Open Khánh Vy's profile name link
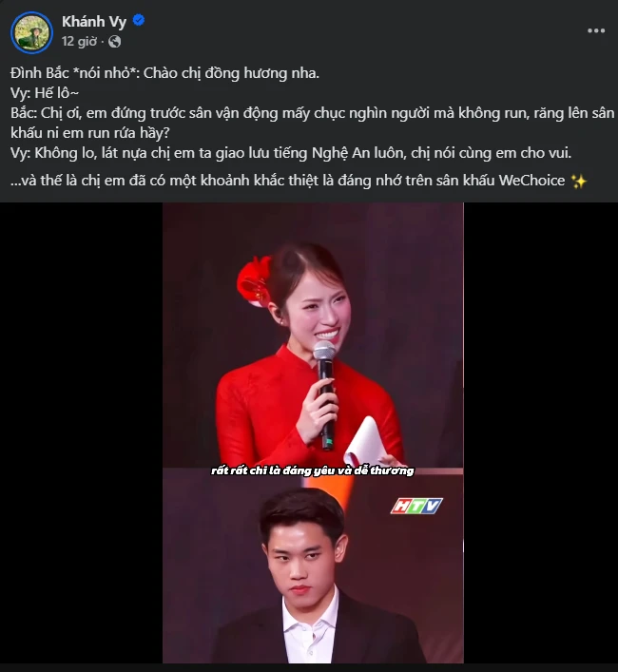 point(94,21)
